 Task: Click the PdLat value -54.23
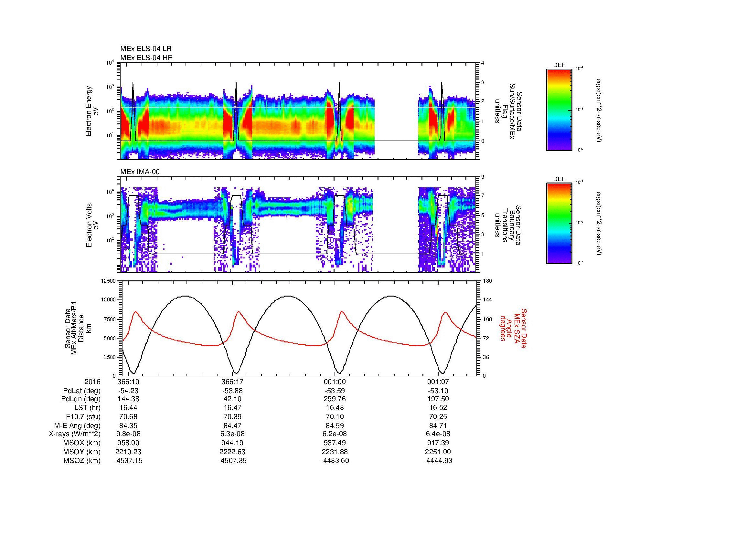(128, 391)
